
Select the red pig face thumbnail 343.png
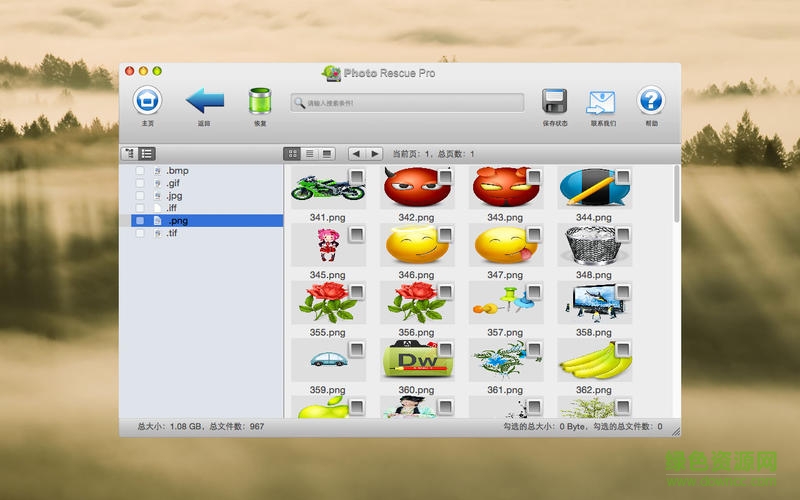(505, 188)
